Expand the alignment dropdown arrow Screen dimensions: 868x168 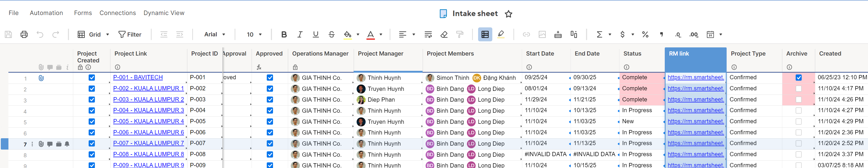tap(413, 34)
